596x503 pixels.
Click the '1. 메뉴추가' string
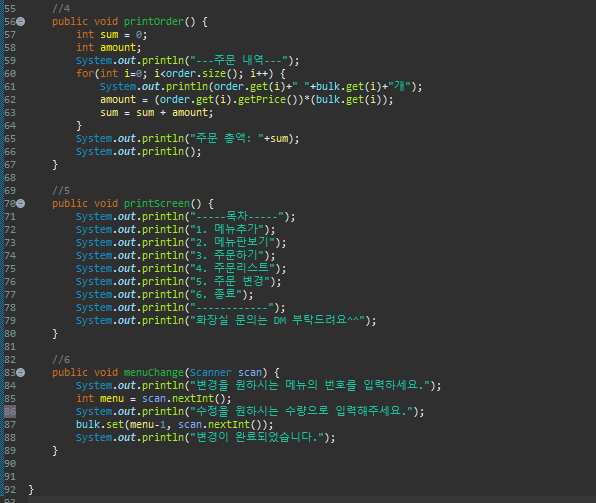[227, 230]
